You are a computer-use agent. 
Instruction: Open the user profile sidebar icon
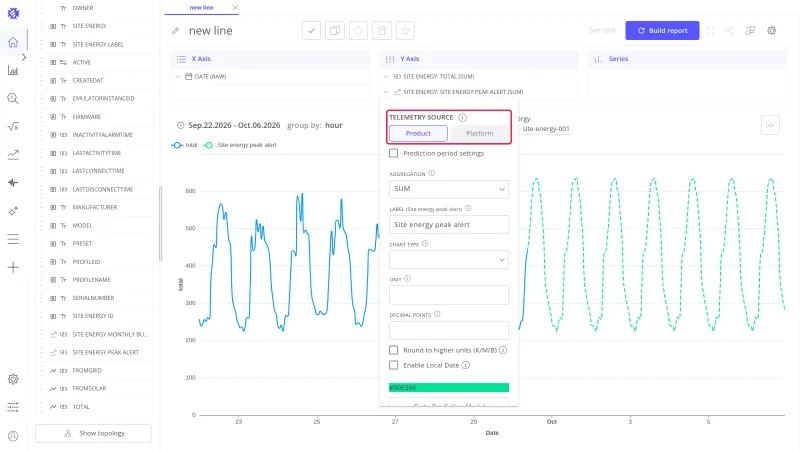click(x=13, y=436)
